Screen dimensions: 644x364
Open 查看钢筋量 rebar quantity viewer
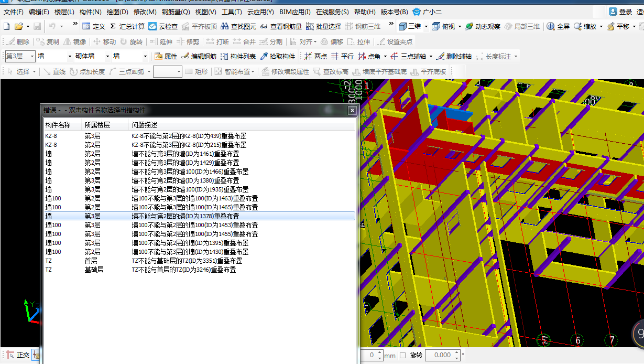tap(281, 26)
